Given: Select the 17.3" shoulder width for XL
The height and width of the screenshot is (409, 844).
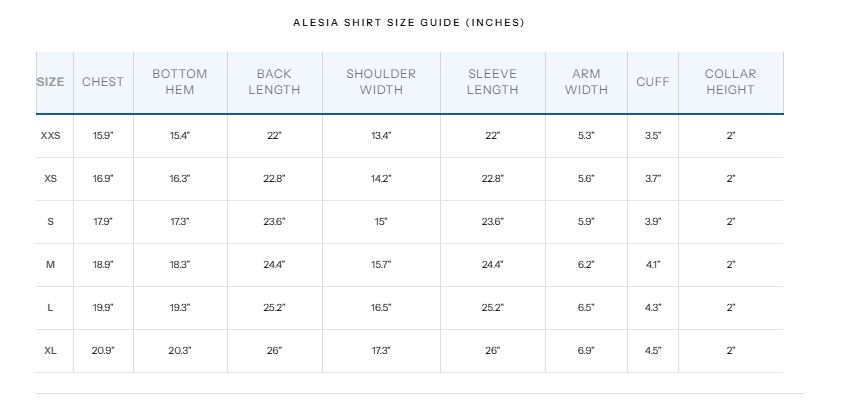Looking at the screenshot, I should click(381, 351).
